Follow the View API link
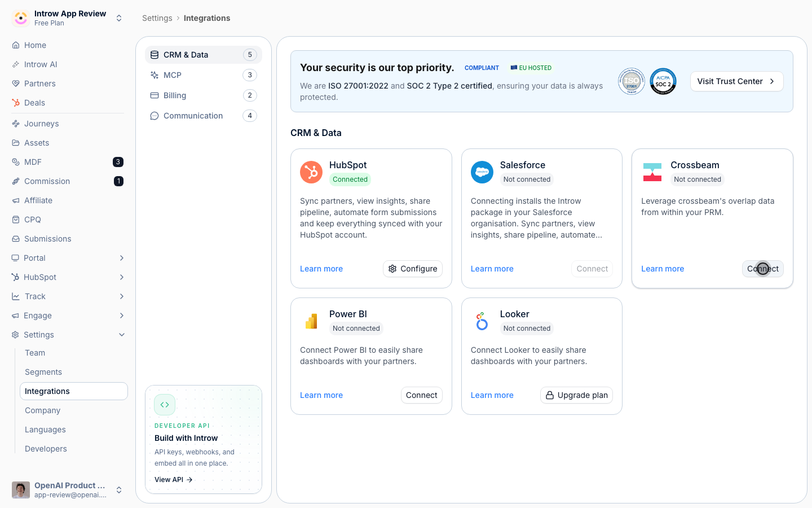The height and width of the screenshot is (508, 812). tap(174, 480)
